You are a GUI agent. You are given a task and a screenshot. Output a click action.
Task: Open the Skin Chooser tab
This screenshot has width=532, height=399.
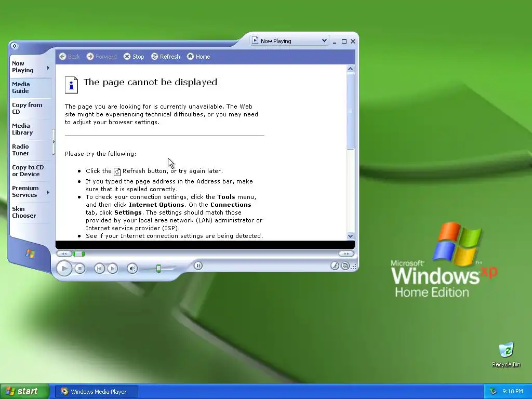(31, 212)
